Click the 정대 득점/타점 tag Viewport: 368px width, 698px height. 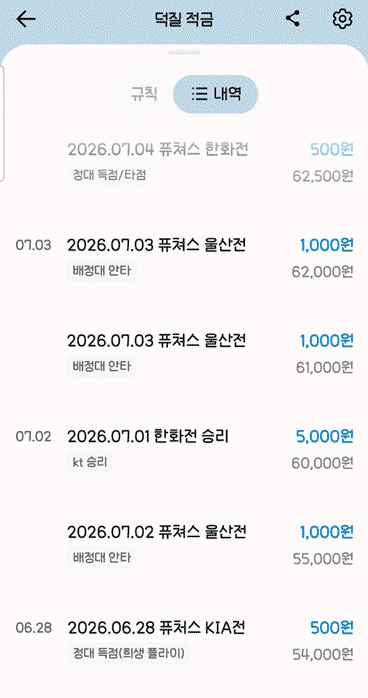coord(109,176)
